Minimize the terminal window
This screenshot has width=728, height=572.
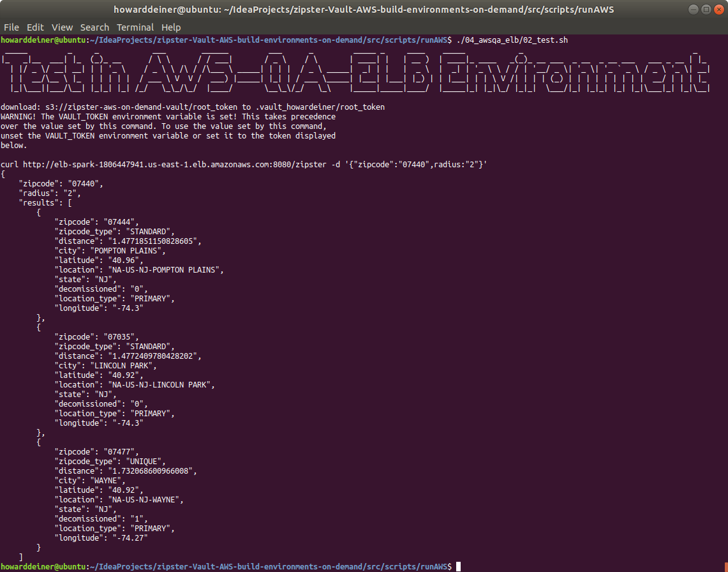tap(693, 10)
